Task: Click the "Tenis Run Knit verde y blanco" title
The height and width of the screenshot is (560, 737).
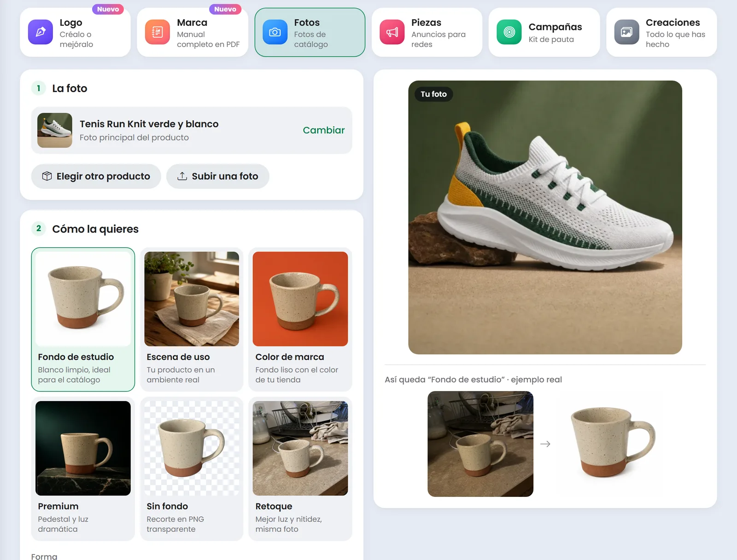Action: 149,124
